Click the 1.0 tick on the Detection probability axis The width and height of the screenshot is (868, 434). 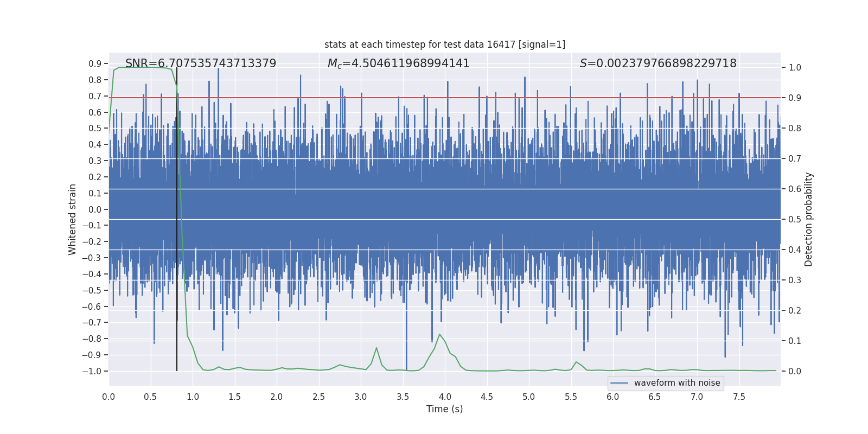[795, 68]
